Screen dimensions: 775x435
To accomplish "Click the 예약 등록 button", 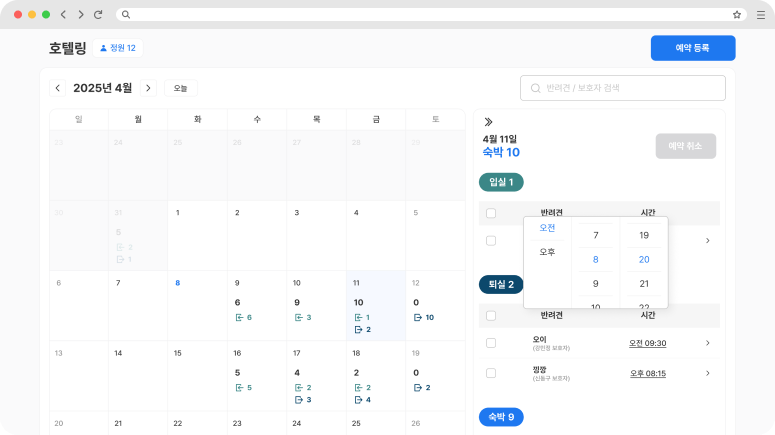I will [693, 48].
